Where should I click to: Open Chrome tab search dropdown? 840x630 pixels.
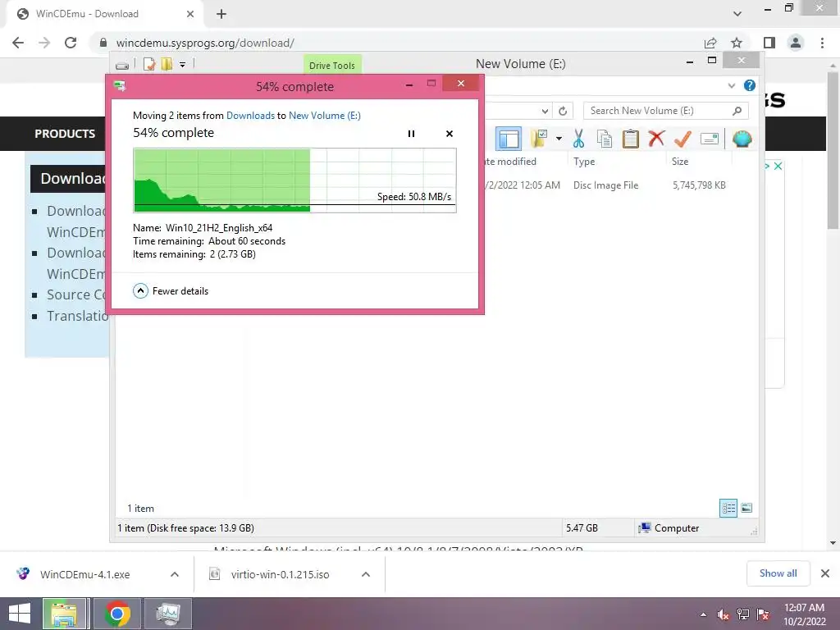click(x=737, y=14)
